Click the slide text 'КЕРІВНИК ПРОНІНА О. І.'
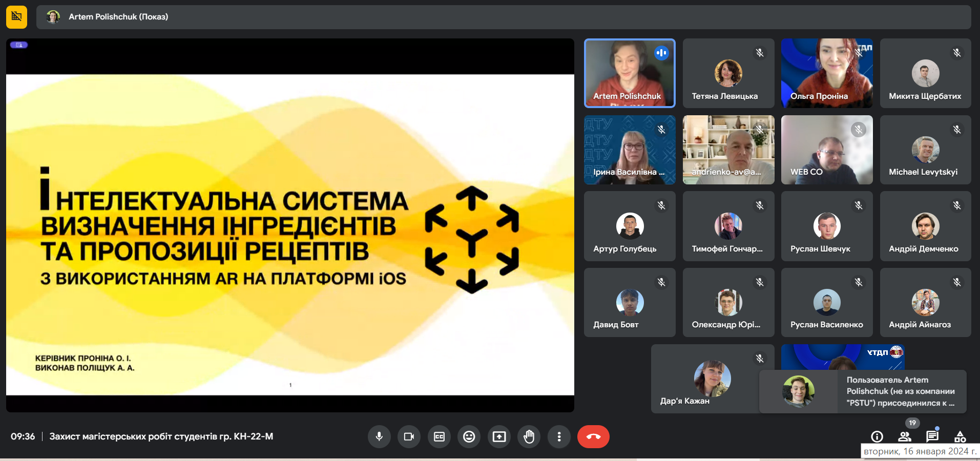The image size is (980, 461). (83, 358)
